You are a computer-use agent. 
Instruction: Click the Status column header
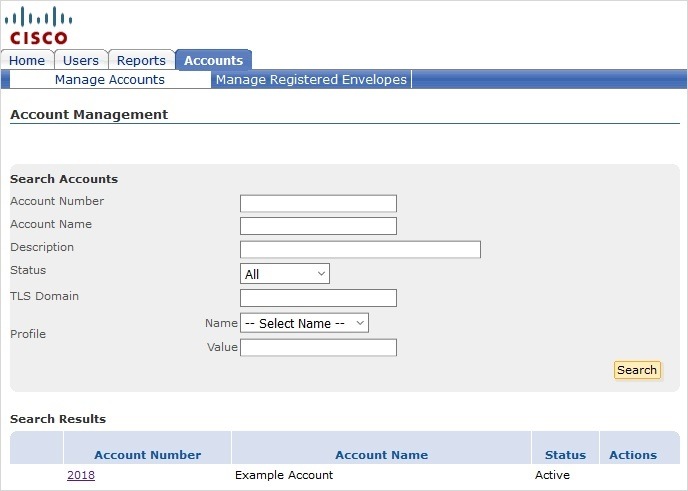pos(565,455)
